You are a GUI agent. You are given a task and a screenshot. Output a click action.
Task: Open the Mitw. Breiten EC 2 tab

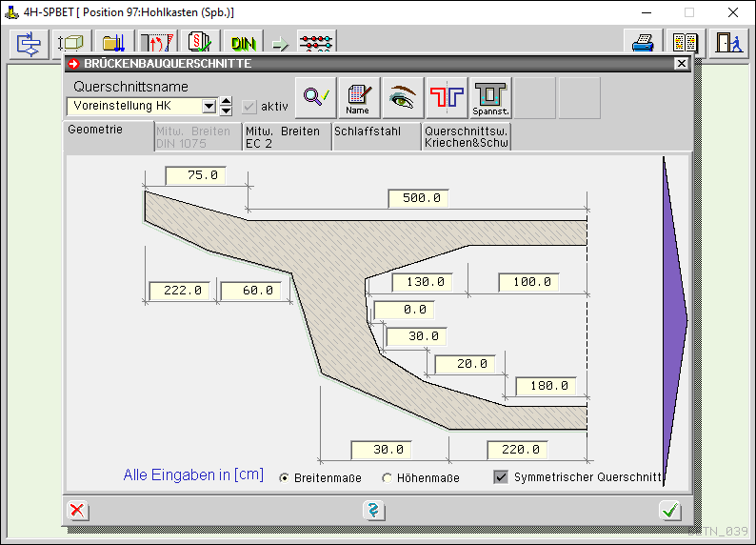(286, 137)
